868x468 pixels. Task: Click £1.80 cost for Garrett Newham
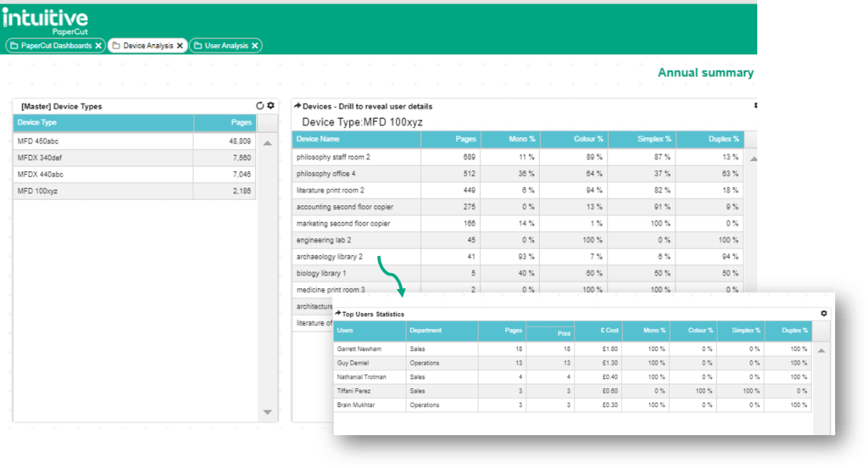610,349
